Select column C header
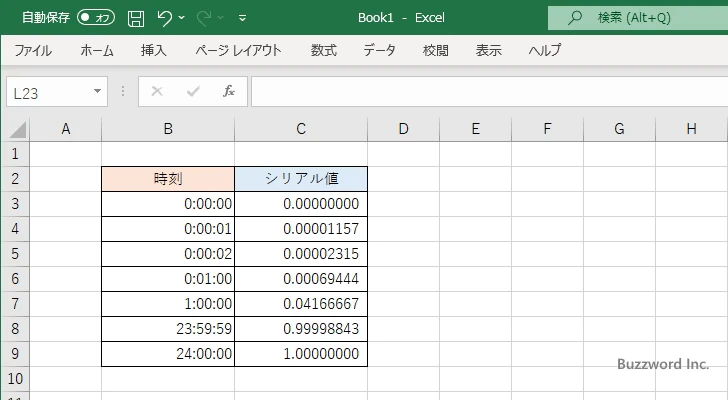728x400 pixels. (x=301, y=128)
